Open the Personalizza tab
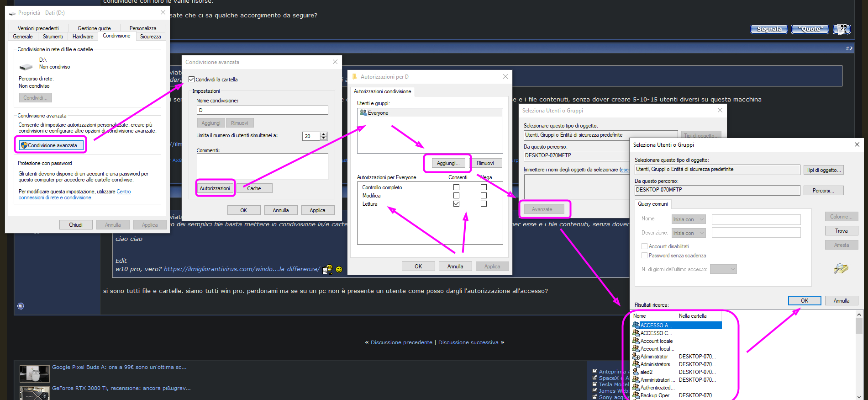Viewport: 868px width, 400px height. (143, 28)
